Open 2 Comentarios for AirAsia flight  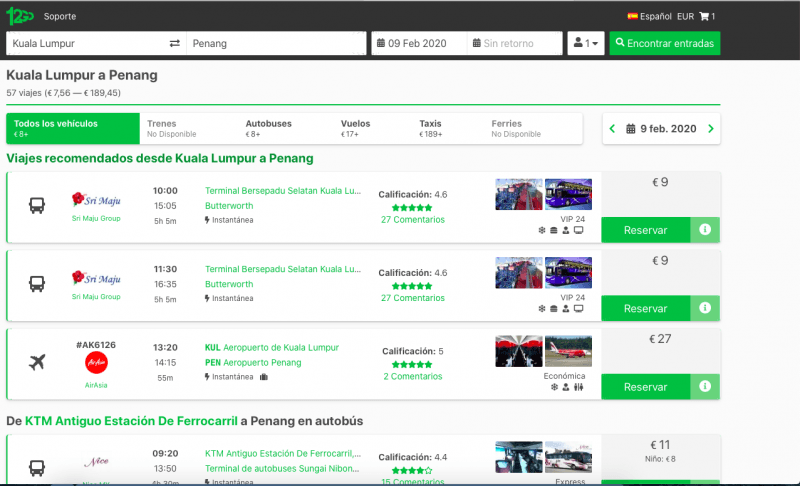(x=413, y=376)
